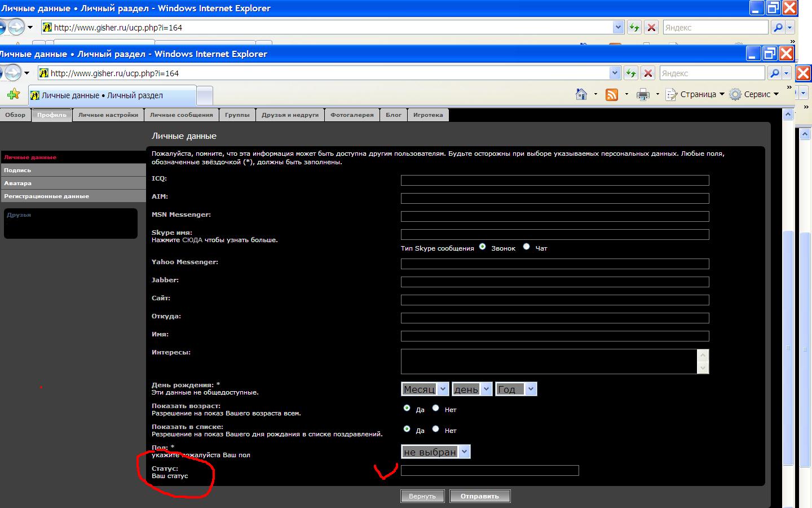This screenshot has height=508, width=812.
Task: Open the RSS feeds icon
Action: 612,95
